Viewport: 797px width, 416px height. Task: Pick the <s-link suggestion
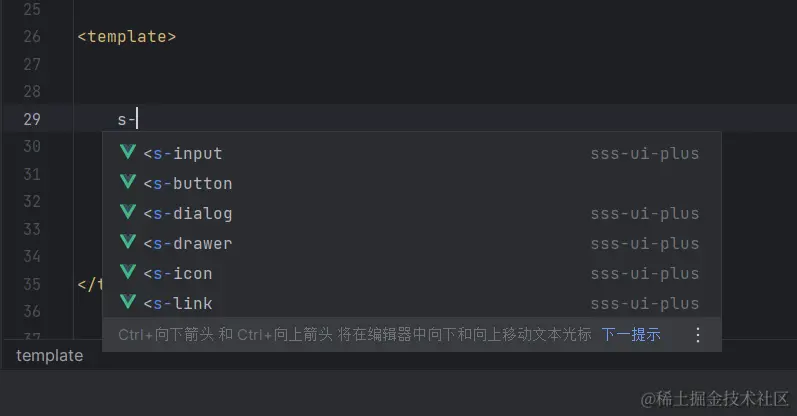412,303
